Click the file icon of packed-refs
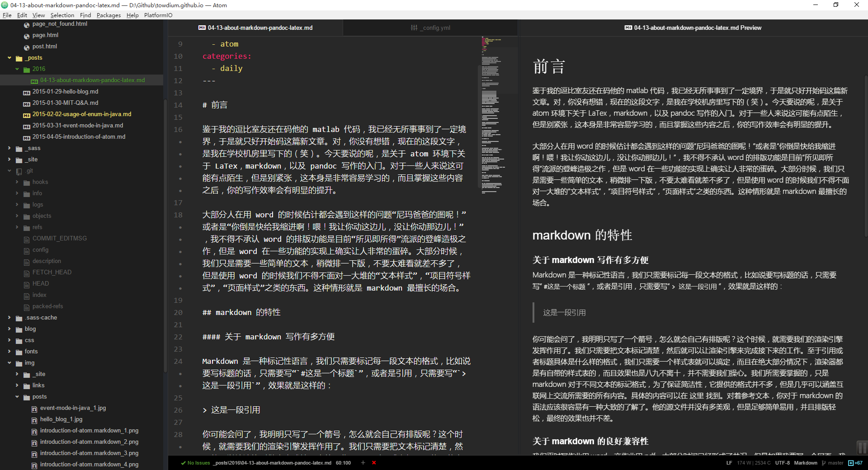 (27, 307)
